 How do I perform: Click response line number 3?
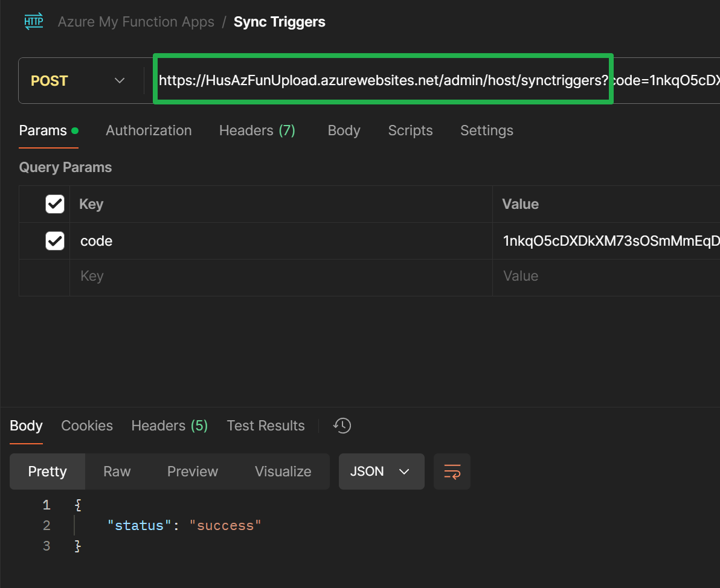pos(47,546)
